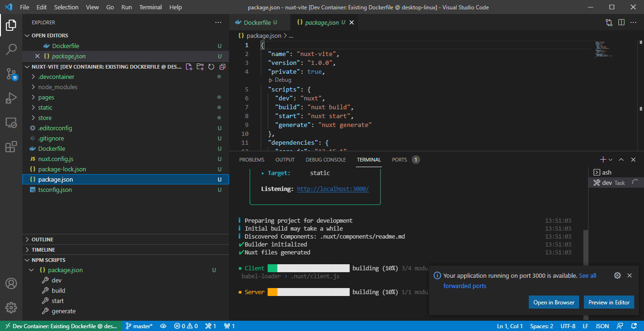Open the Extensions view
The width and height of the screenshot is (644, 331).
tap(11, 147)
